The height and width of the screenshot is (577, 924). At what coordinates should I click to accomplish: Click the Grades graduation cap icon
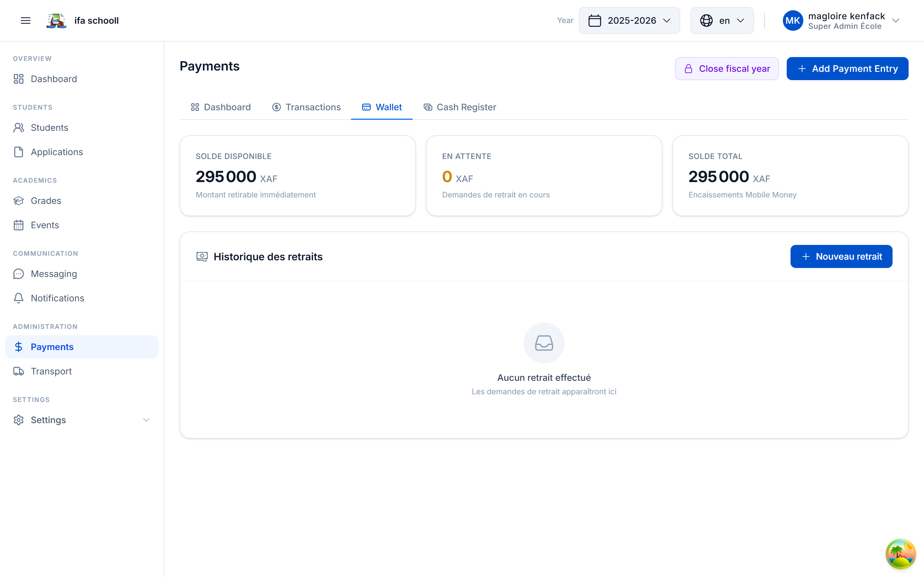[19, 201]
